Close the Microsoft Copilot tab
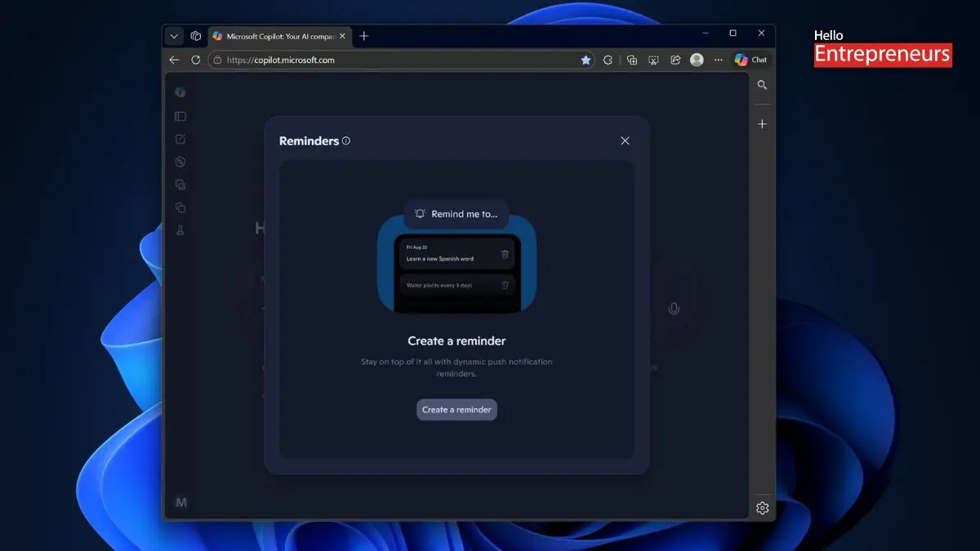The image size is (980, 551). coord(344,37)
